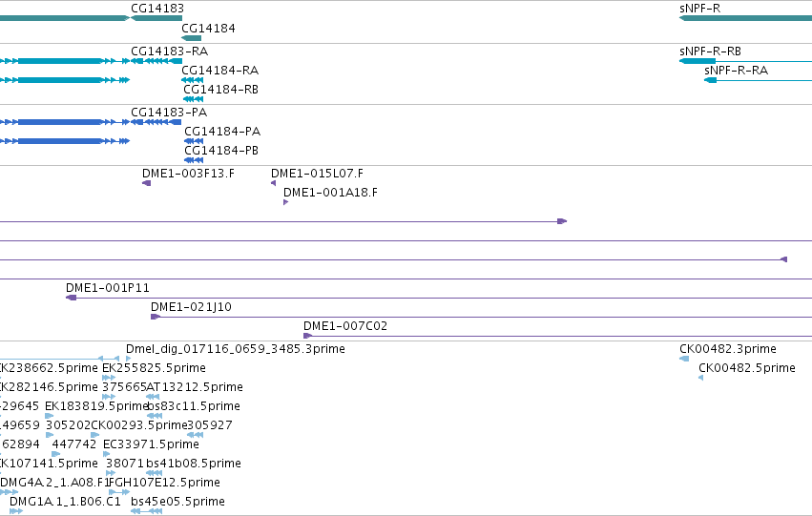Click the 38071 EST label
Image resolution: width=812 pixels, height=516 pixels.
[x=125, y=464]
